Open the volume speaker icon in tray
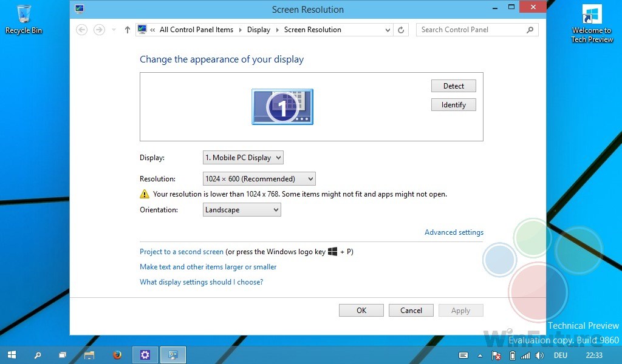 coord(540,356)
